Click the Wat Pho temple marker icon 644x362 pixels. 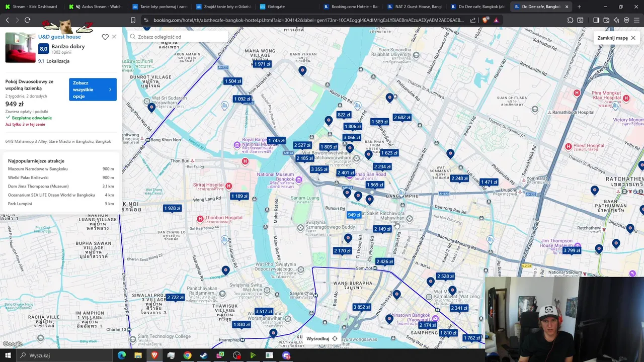click(x=300, y=269)
